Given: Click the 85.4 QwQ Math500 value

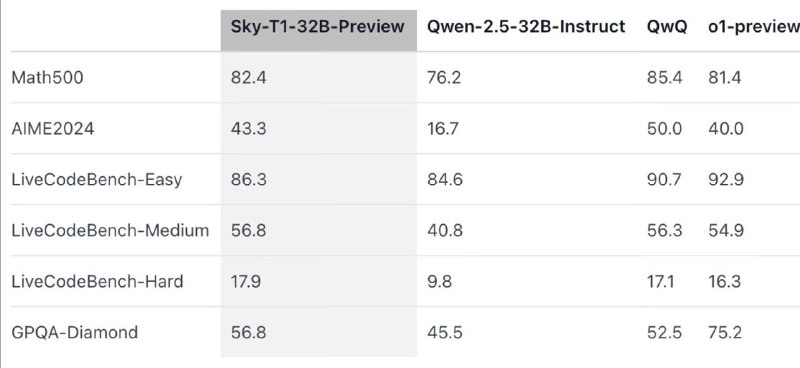Looking at the screenshot, I should coord(665,78).
